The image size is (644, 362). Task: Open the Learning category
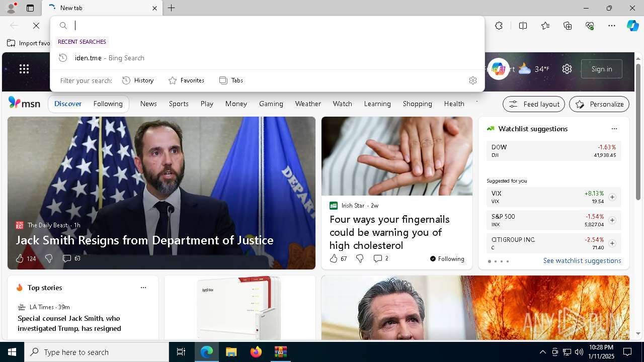pos(377,104)
